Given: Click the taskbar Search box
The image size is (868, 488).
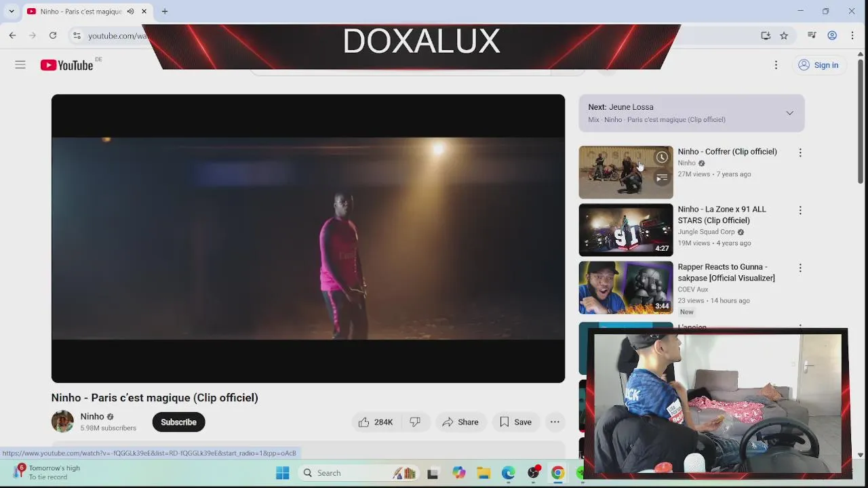Looking at the screenshot, I should 358,473.
